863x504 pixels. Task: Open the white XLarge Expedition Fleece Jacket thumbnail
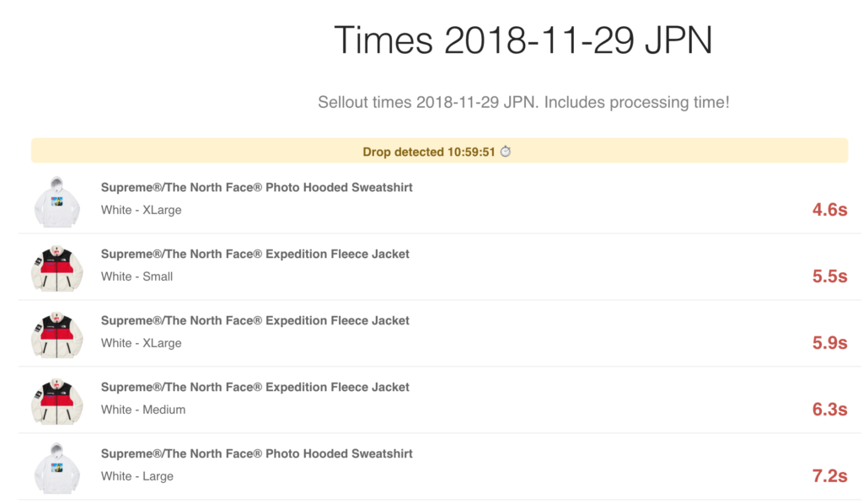[x=56, y=335]
